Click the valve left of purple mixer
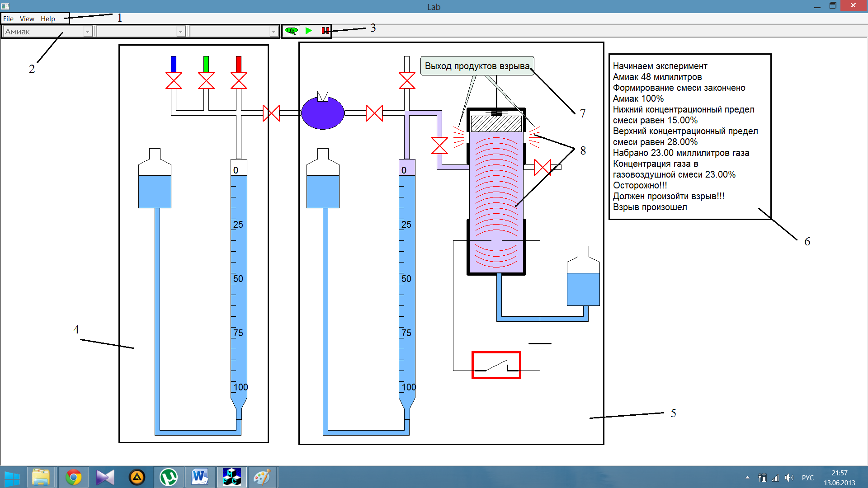This screenshot has width=868, height=488. coord(271,113)
